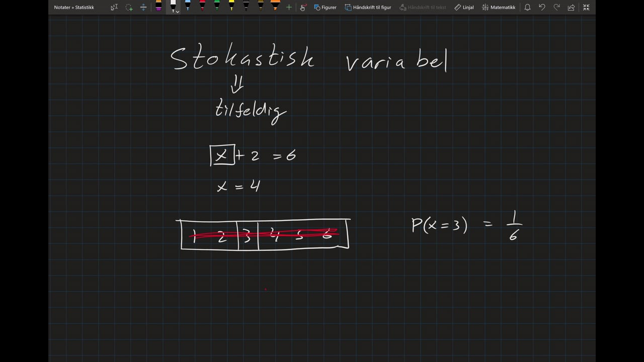
Task: Open the white pen options arrow
Action: pyautogui.click(x=177, y=11)
